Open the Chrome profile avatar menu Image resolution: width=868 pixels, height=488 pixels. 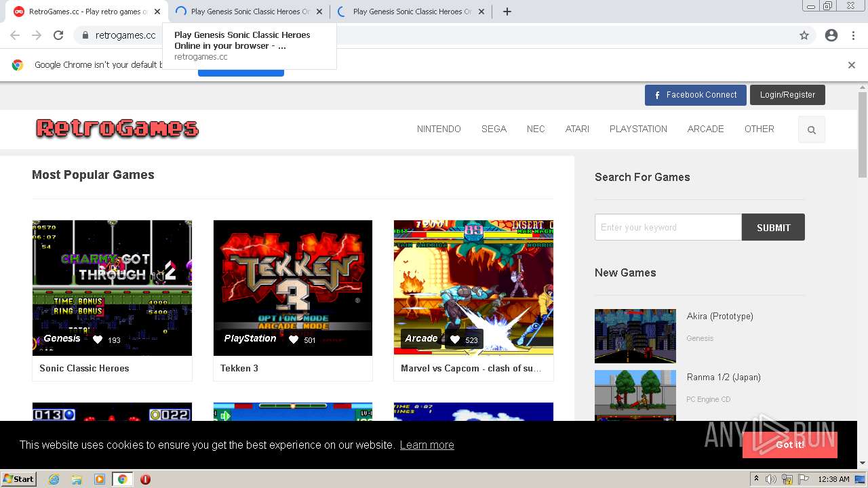click(x=831, y=35)
